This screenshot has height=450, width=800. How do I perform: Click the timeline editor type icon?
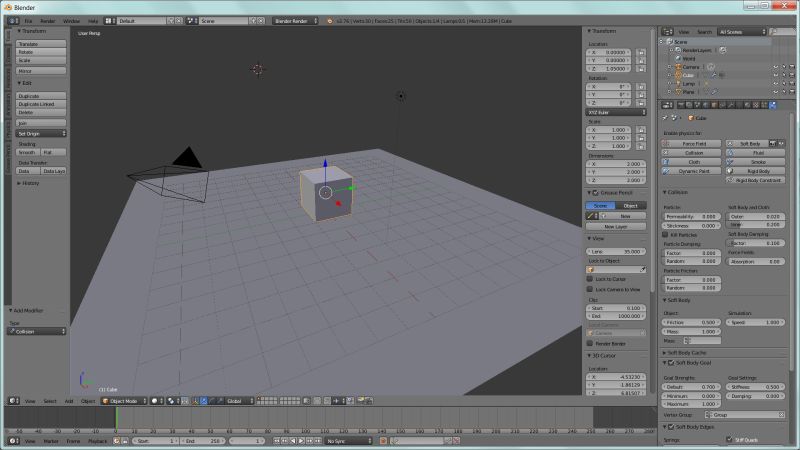tap(14, 441)
